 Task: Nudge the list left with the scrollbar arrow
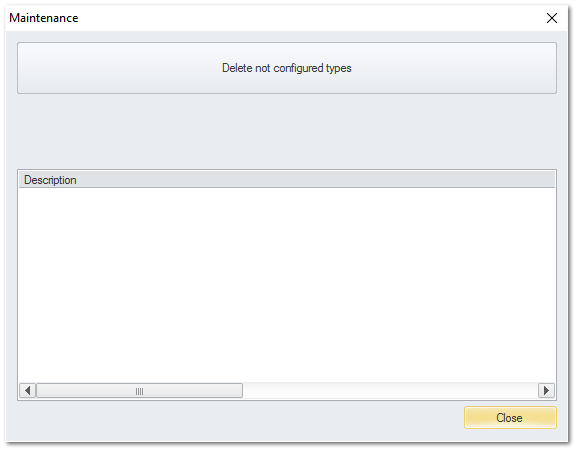[x=28, y=390]
